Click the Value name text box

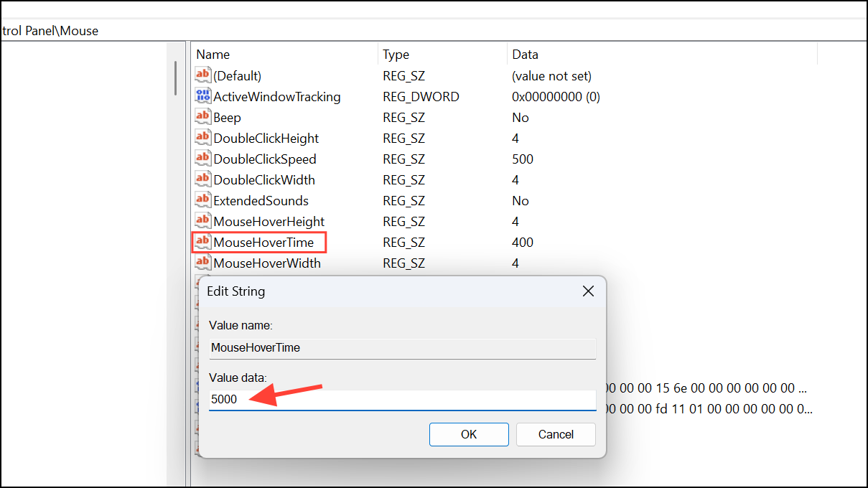402,348
